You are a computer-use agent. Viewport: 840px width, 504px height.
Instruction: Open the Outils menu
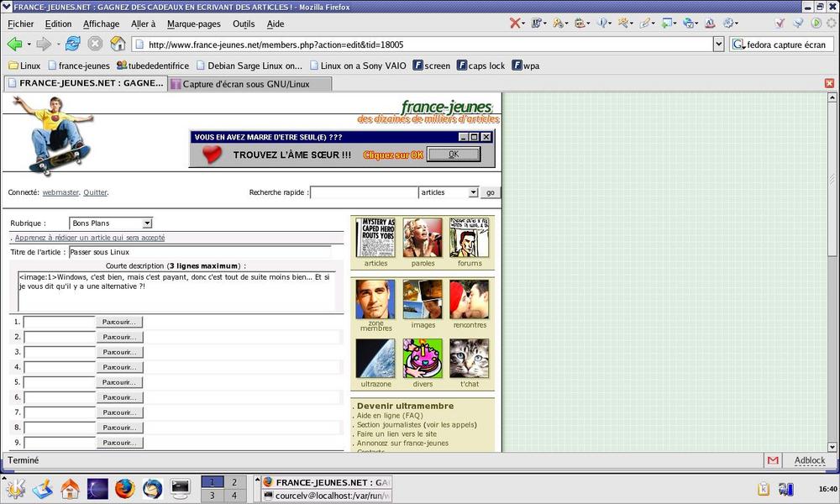pyautogui.click(x=244, y=24)
